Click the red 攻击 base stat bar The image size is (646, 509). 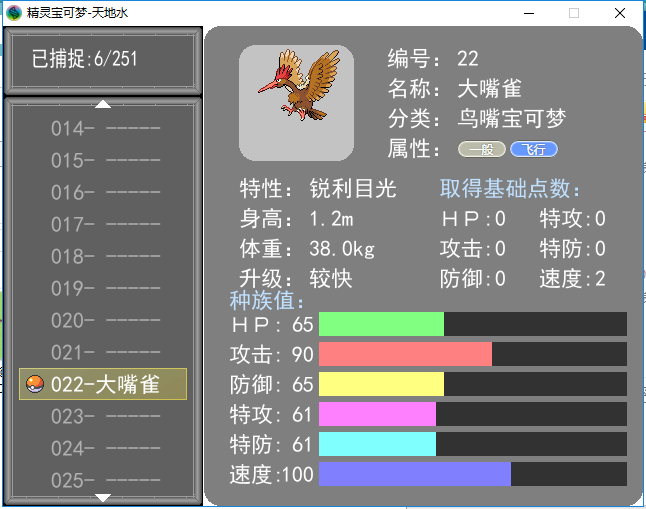coord(405,354)
